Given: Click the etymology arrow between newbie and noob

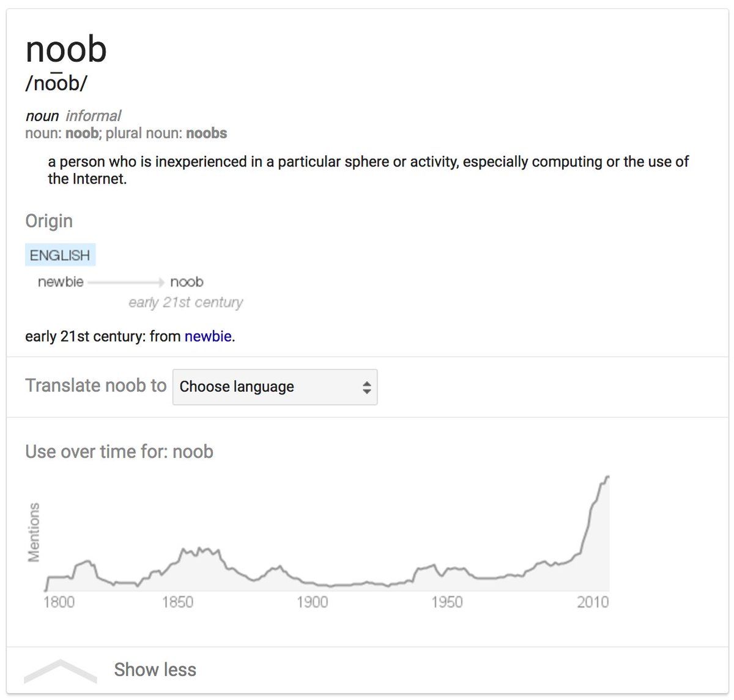Looking at the screenshot, I should (126, 282).
